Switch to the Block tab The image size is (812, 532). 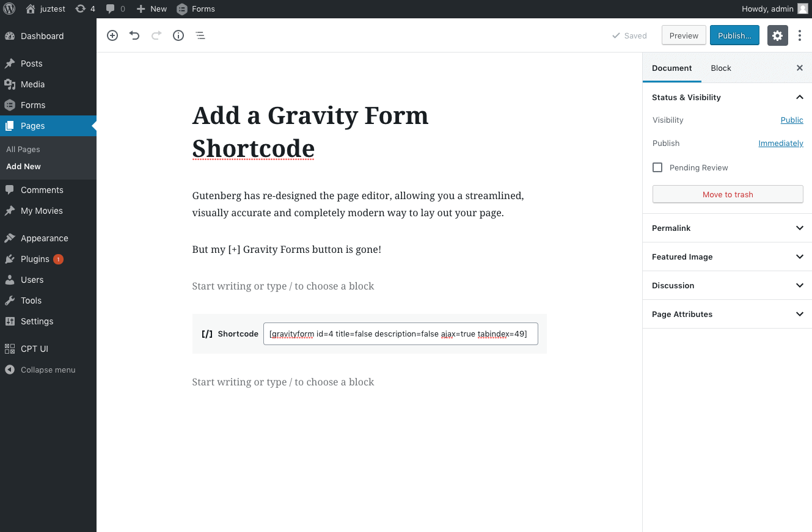tap(721, 68)
